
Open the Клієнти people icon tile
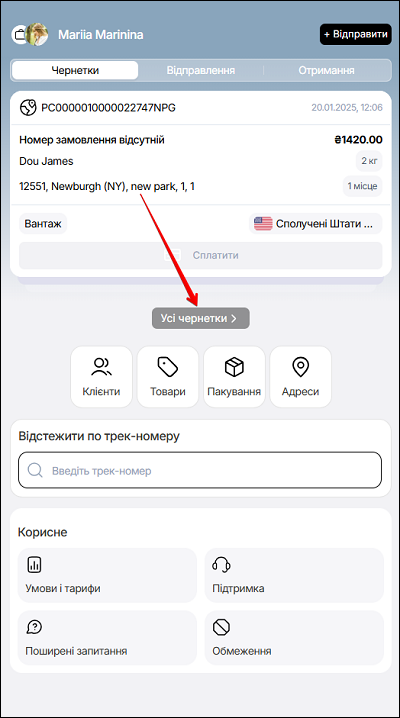pos(101,376)
